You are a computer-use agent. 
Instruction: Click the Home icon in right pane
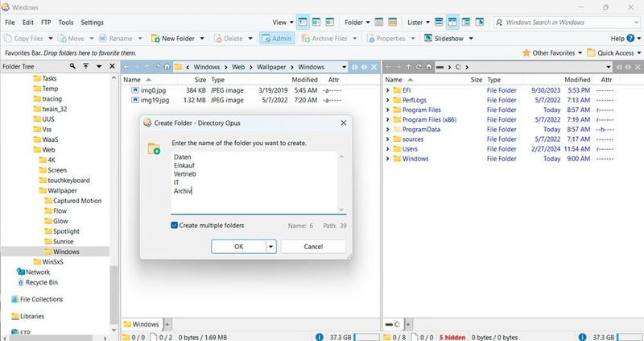point(428,67)
